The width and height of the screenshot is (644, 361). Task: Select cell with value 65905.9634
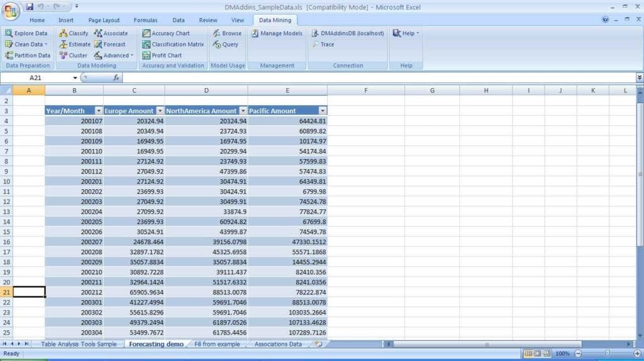tap(134, 292)
